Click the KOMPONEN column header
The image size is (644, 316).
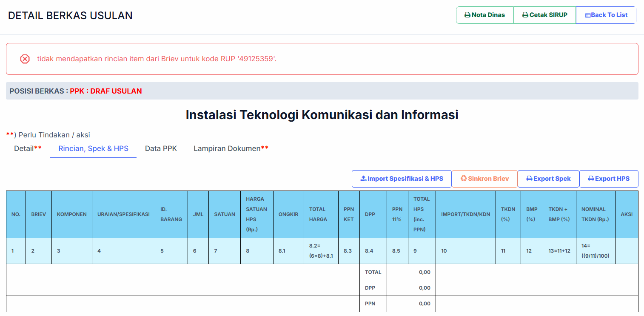click(x=71, y=214)
